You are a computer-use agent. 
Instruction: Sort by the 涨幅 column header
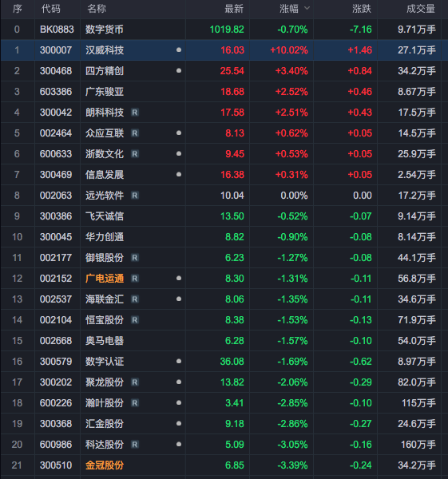(x=289, y=9)
